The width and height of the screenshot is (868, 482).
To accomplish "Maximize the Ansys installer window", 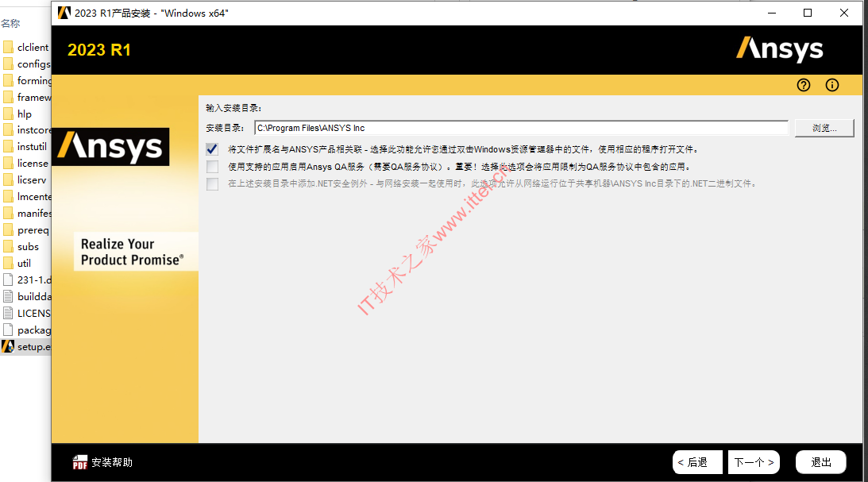I will tap(808, 13).
